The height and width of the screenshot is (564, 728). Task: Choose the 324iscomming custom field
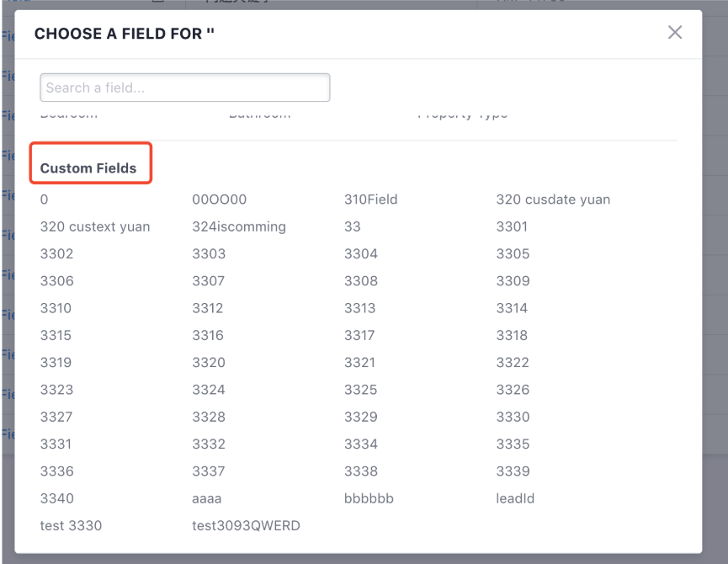click(x=239, y=226)
